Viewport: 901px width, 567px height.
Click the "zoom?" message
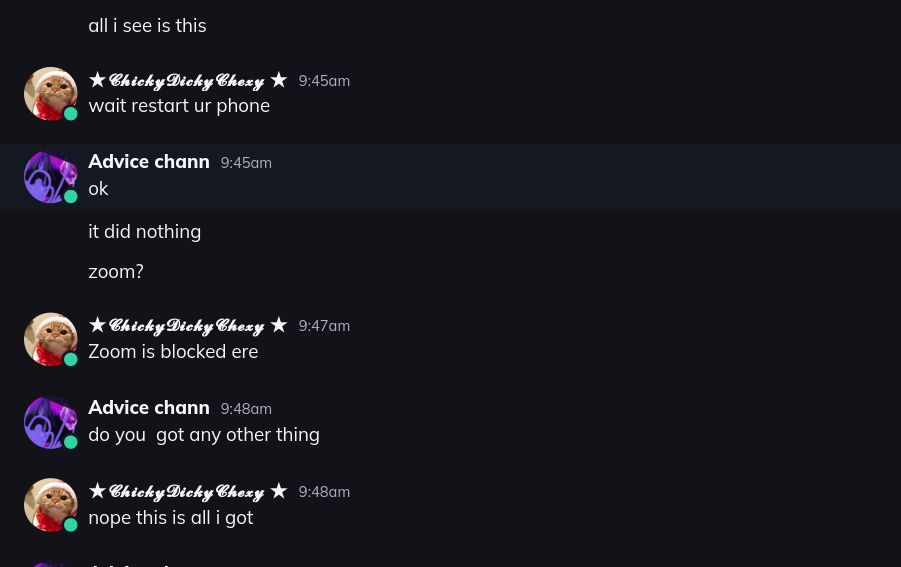(116, 272)
